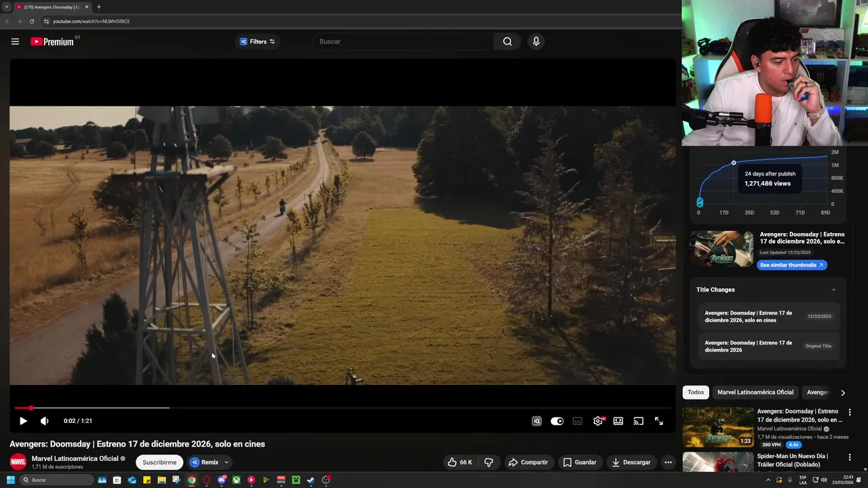Viewport: 868px width, 488px height.
Task: Open options menu for Spider-Man recommendation
Action: [849, 457]
